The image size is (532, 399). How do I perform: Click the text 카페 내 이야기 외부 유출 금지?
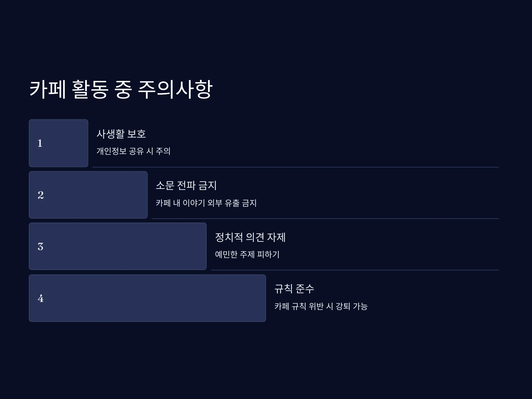206,203
